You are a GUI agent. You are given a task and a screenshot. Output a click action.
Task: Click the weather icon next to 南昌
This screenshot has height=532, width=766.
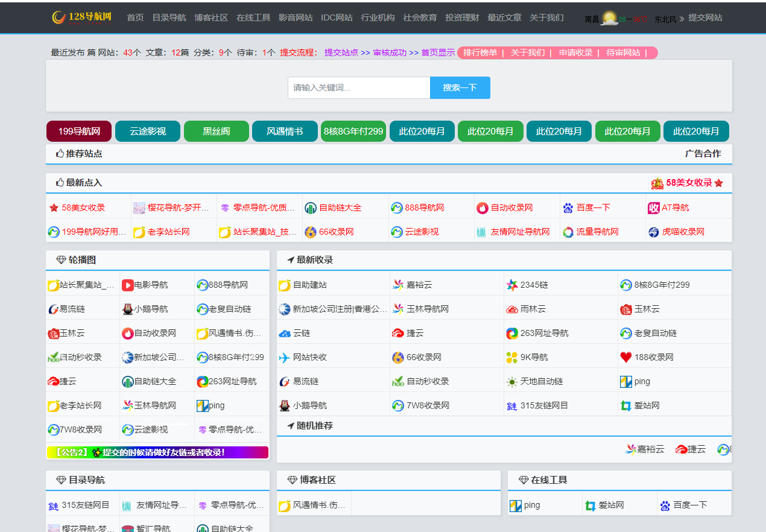tap(609, 18)
